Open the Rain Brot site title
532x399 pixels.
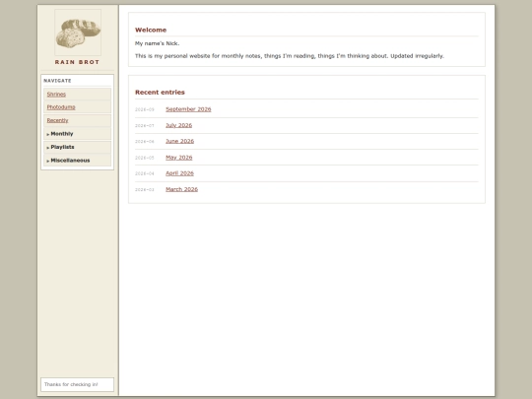point(78,62)
